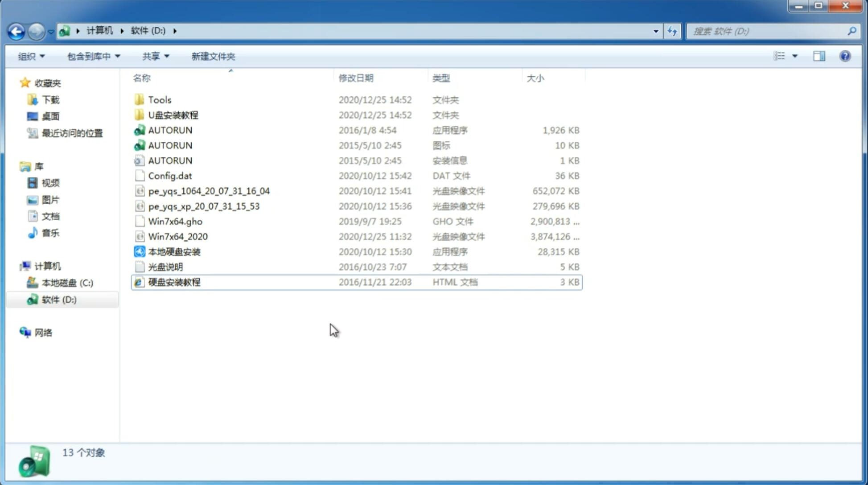Click 软件 (D:) drive in sidebar
The width and height of the screenshot is (868, 485).
coord(59,299)
